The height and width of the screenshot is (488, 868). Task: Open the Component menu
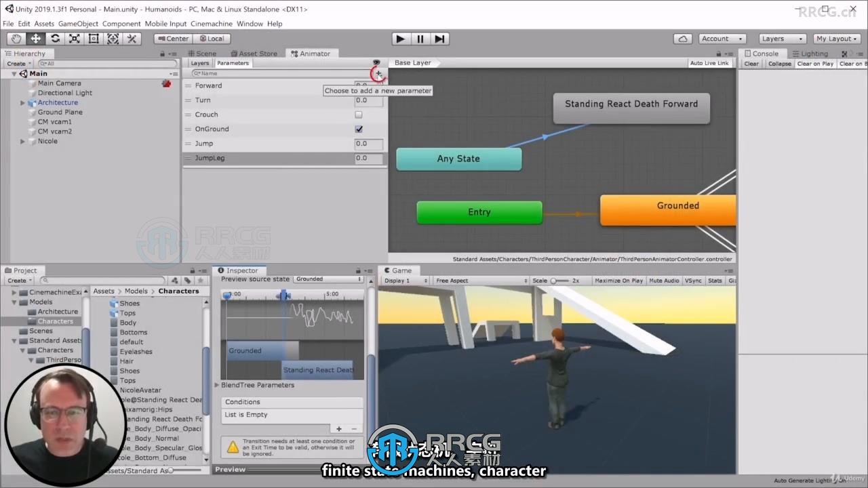(121, 24)
